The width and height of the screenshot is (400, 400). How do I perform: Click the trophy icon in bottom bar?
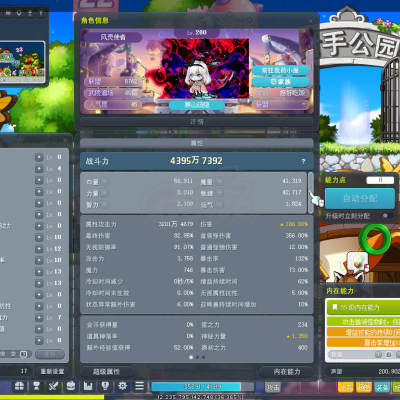point(36,386)
